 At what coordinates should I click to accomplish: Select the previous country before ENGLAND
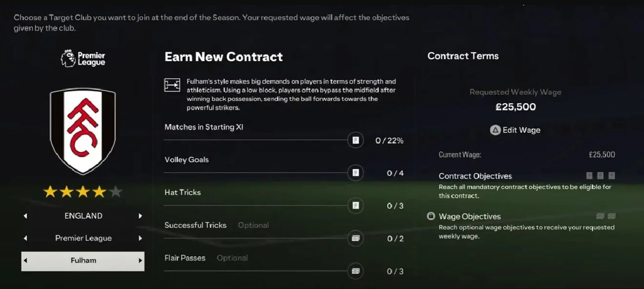click(x=25, y=216)
